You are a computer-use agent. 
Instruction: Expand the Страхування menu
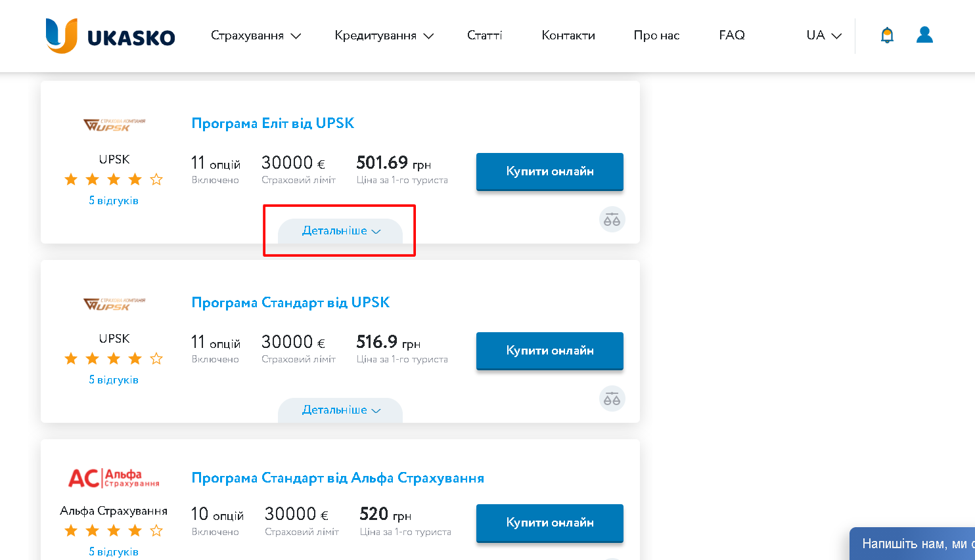pos(256,35)
